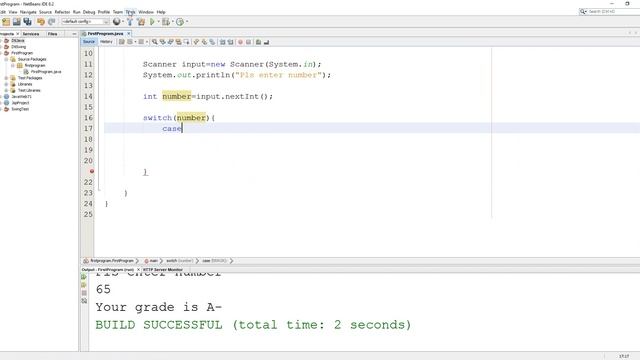This screenshot has width=640, height=360.
Task: Expand the Test Packages tree node
Action: (x=6, y=78)
